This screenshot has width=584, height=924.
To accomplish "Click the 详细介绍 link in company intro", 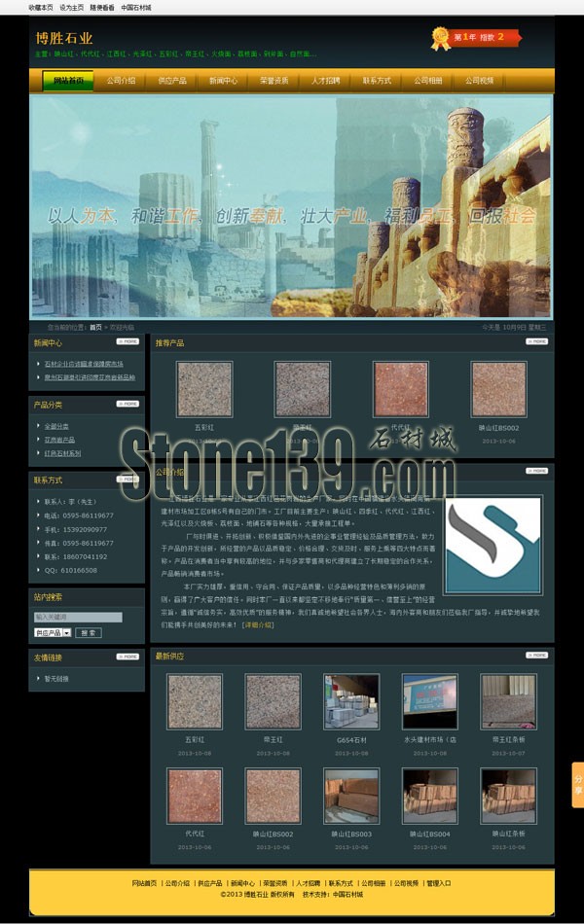I will pyautogui.click(x=258, y=624).
